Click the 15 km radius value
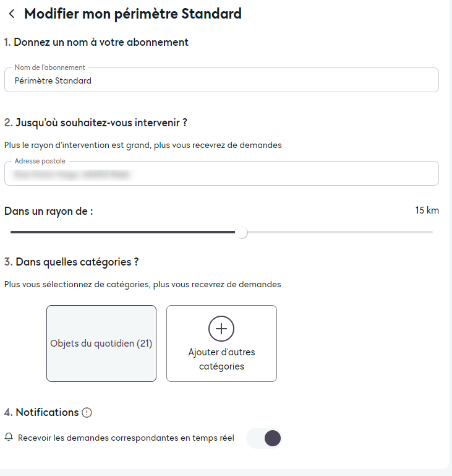 (x=427, y=210)
